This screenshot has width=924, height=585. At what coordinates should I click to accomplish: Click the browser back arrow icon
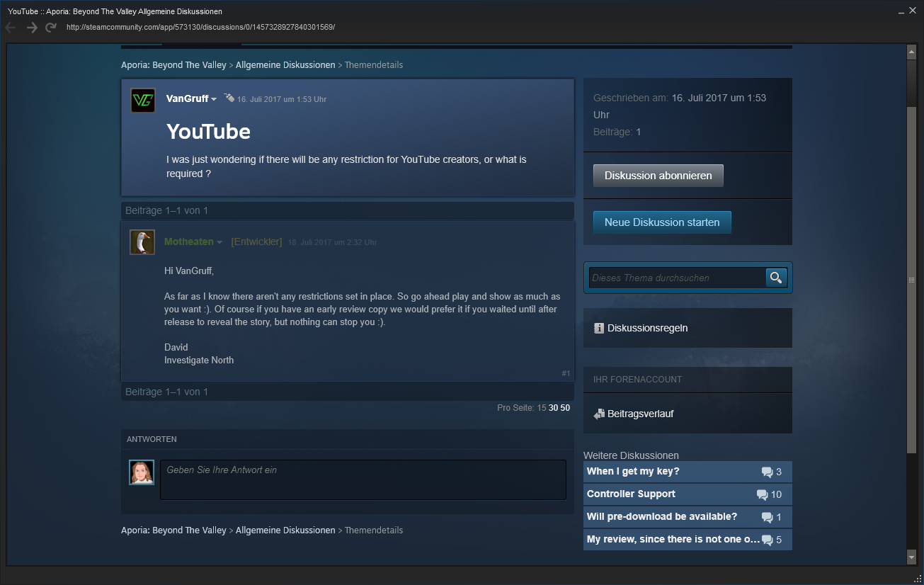[x=11, y=28]
